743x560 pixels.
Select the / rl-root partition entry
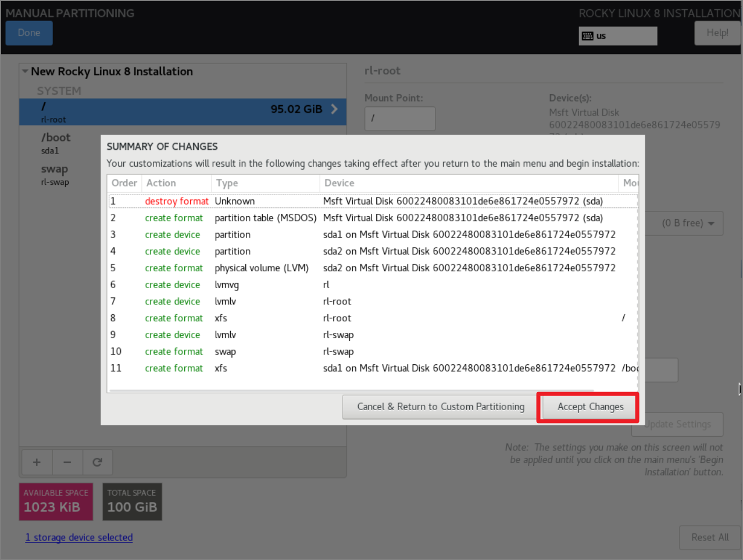[183, 112]
